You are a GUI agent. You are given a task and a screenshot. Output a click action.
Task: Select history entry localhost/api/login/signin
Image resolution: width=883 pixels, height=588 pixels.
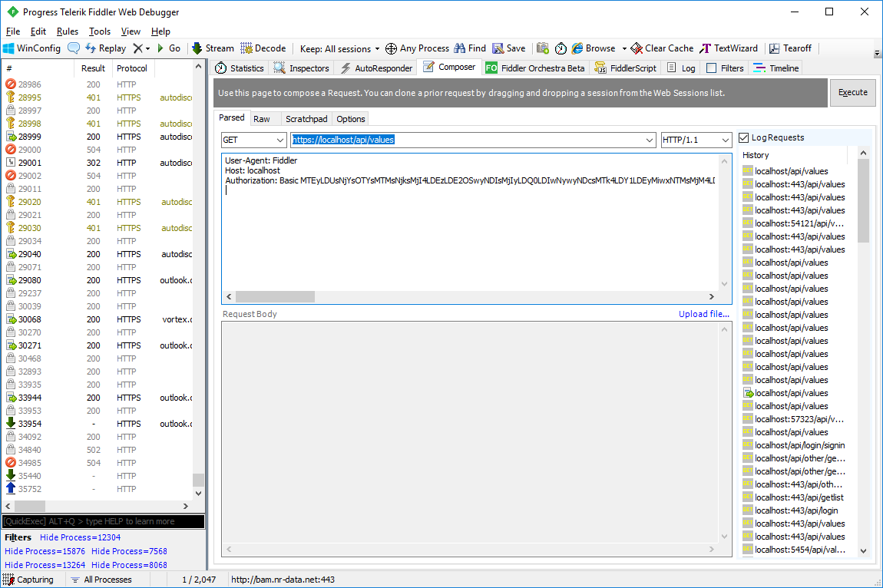pyautogui.click(x=794, y=445)
